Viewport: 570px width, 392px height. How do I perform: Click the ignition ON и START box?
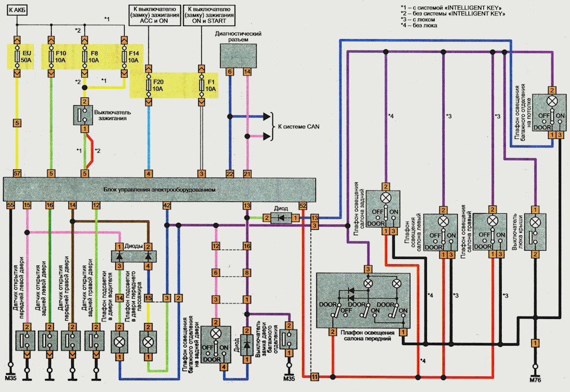(x=210, y=15)
